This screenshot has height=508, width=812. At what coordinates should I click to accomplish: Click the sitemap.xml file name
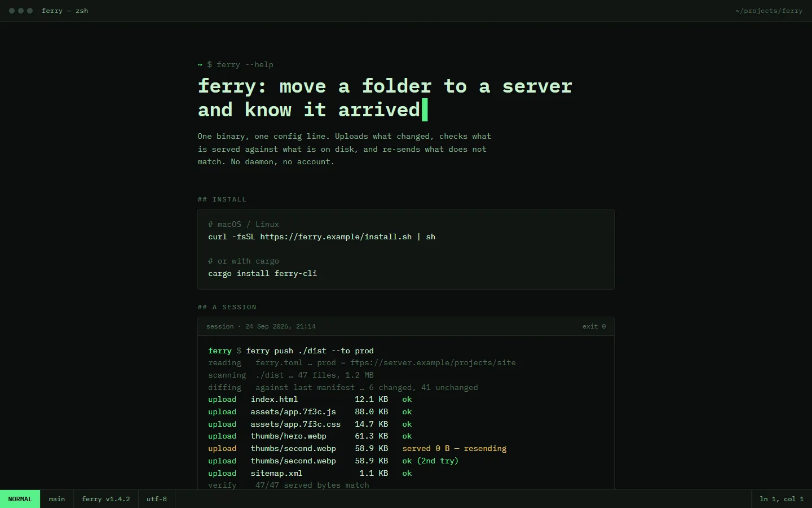[x=276, y=474]
